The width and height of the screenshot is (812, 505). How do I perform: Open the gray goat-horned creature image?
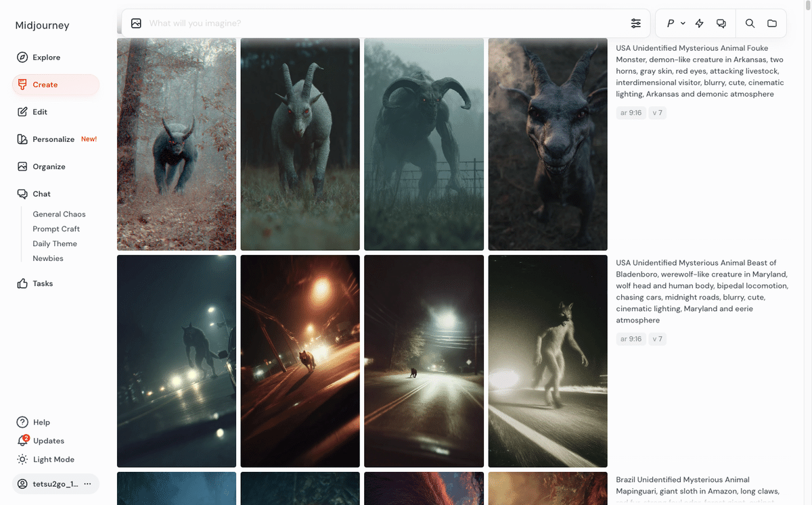coord(300,144)
